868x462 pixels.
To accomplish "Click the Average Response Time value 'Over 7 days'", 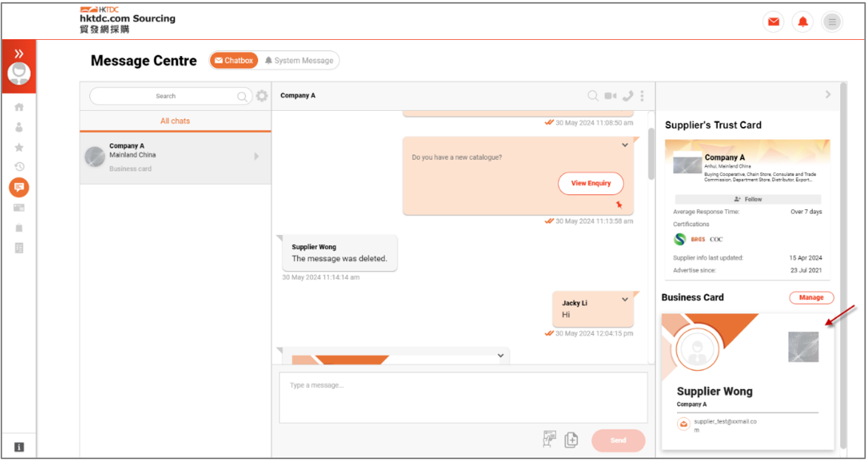I will coord(806,212).
